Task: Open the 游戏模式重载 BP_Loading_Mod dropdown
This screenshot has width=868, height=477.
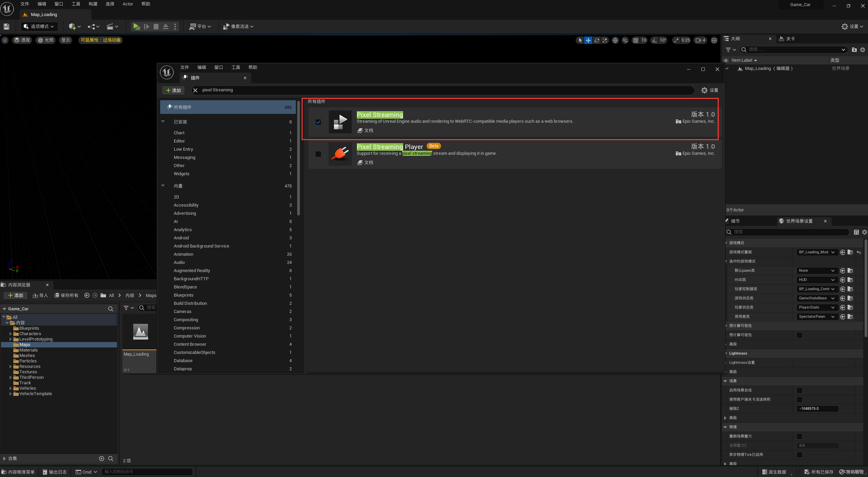Action: [x=817, y=252]
